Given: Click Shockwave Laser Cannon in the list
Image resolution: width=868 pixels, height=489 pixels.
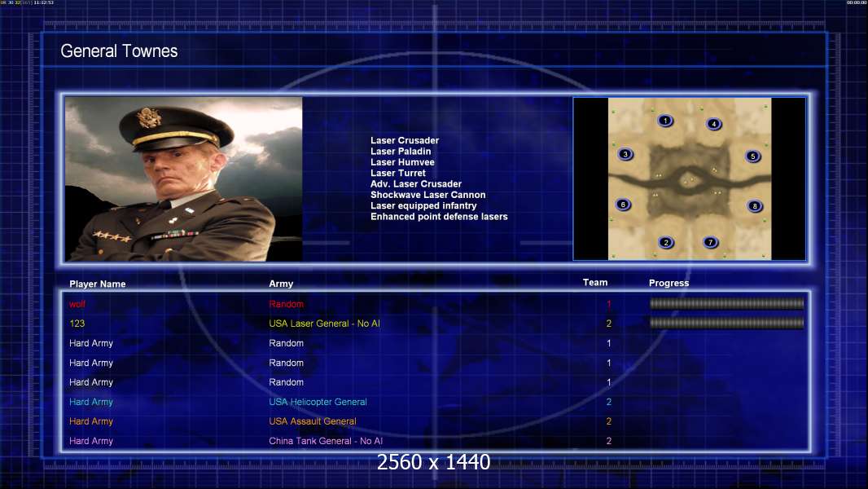Looking at the screenshot, I should click(x=428, y=195).
